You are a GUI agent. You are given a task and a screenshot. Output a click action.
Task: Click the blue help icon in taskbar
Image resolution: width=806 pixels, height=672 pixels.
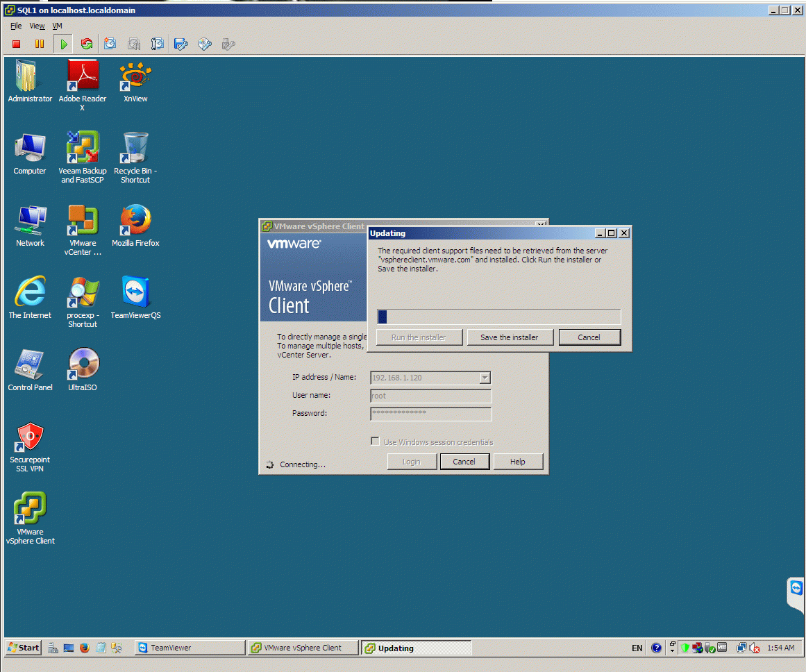[657, 648]
